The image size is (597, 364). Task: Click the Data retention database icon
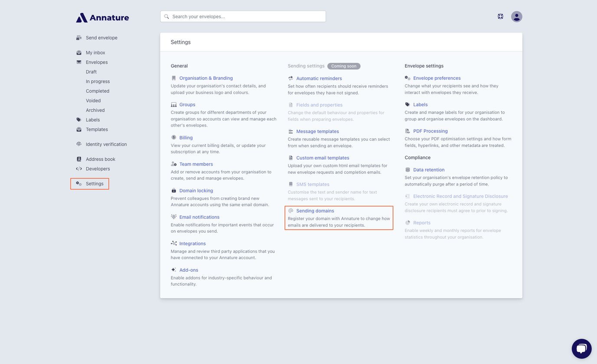click(408, 170)
